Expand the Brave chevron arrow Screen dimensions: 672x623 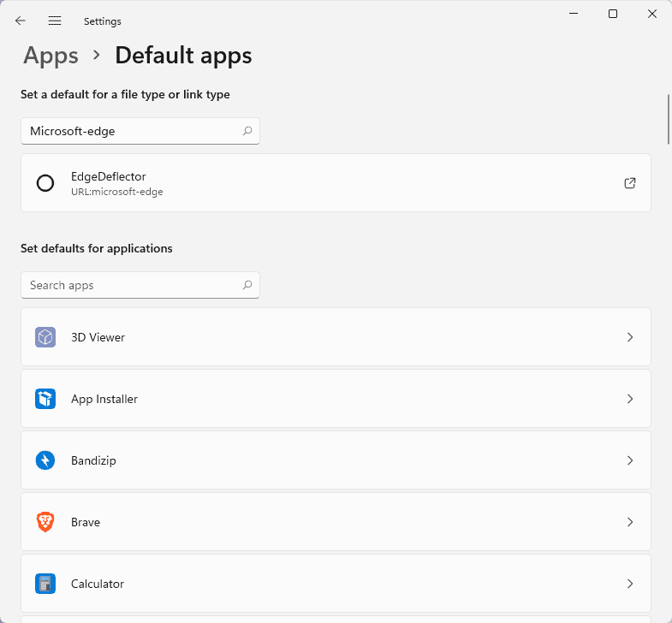630,522
